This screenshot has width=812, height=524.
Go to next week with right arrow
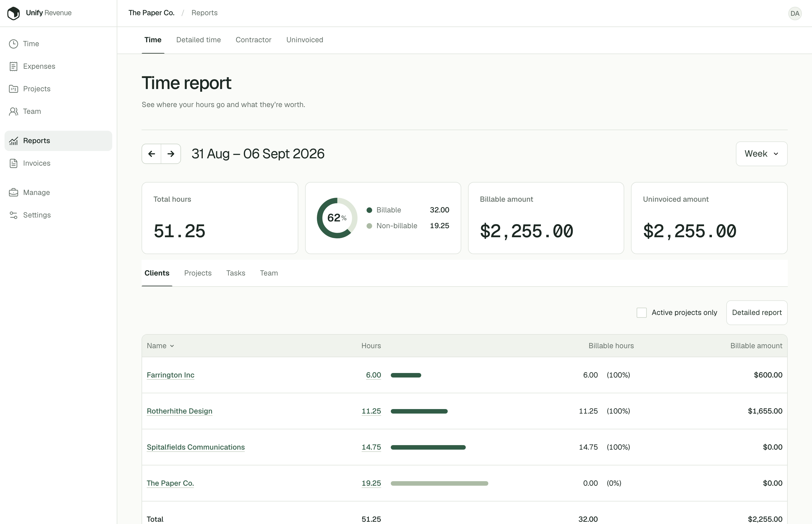point(171,154)
